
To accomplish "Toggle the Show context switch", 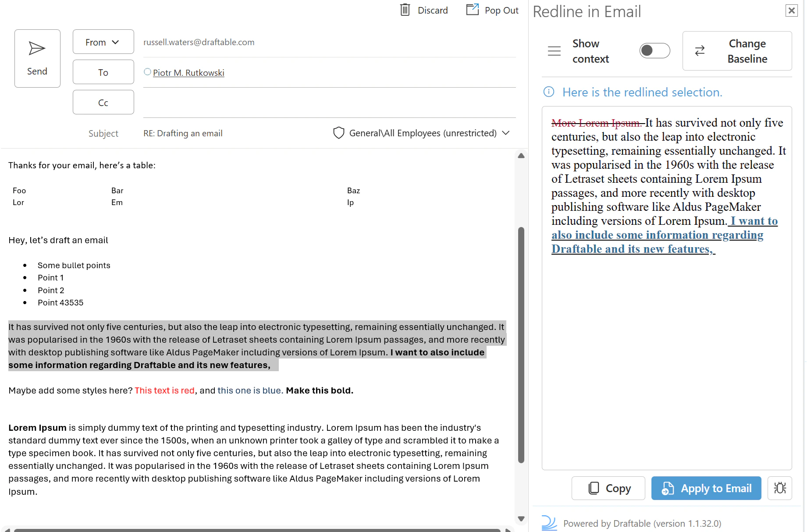I will click(654, 50).
